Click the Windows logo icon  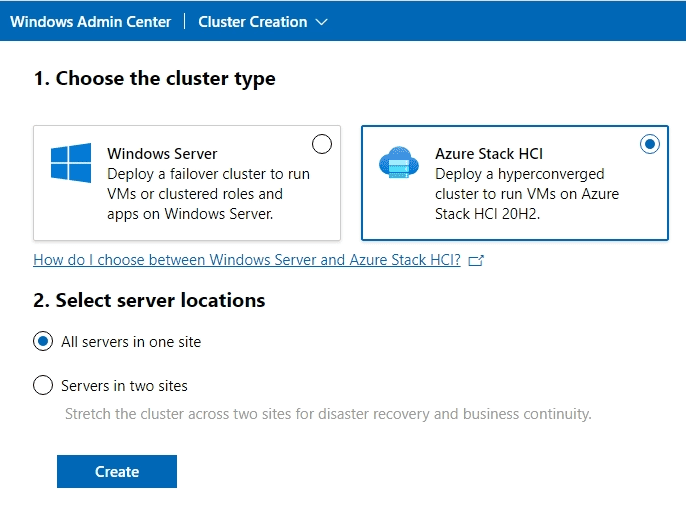pos(71,163)
